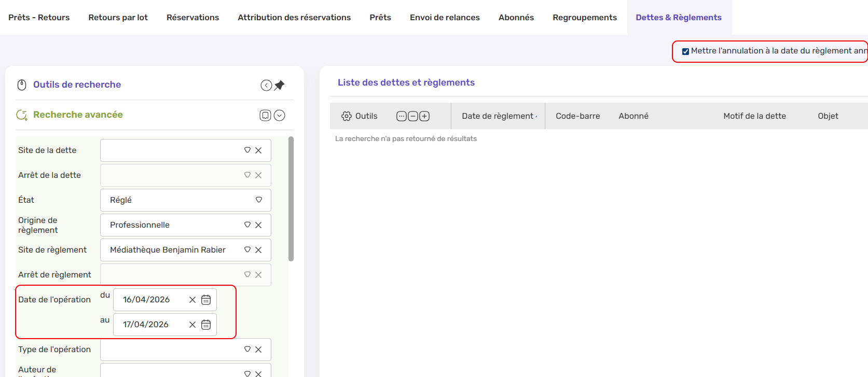The height and width of the screenshot is (377, 868).
Task: Open the Site de la dette dropdown
Action: click(x=247, y=150)
